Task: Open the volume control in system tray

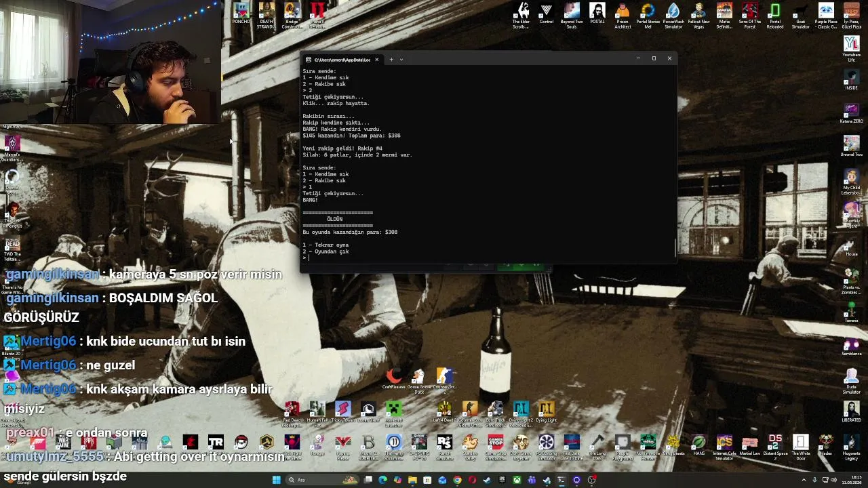Action: click(833, 480)
